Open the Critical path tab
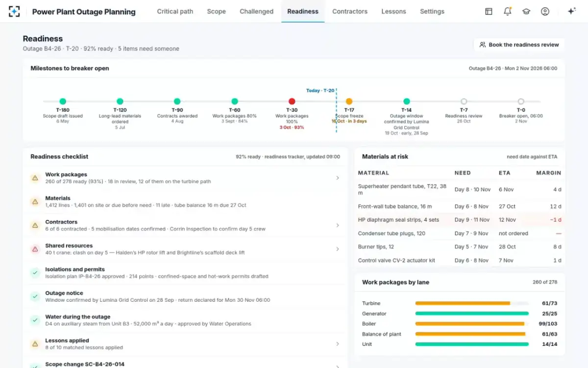 tap(175, 11)
